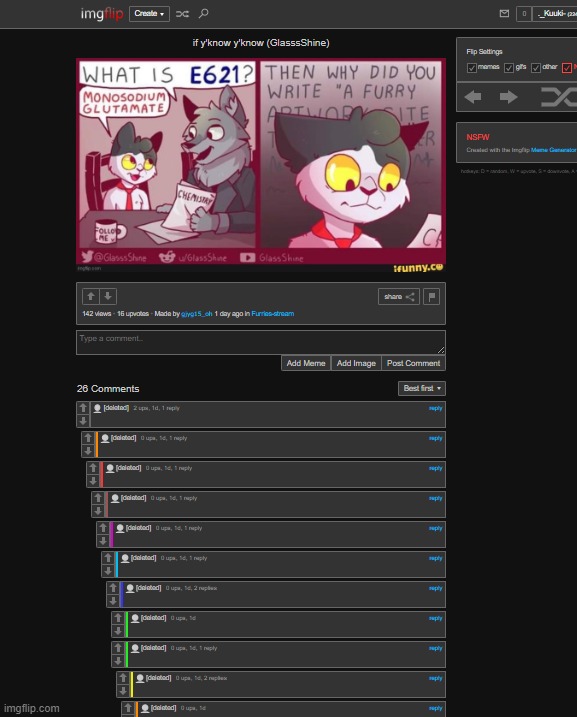Toggle the gifs checkbox in Flip Settings
Screen dimensions: 577x717
[509, 68]
